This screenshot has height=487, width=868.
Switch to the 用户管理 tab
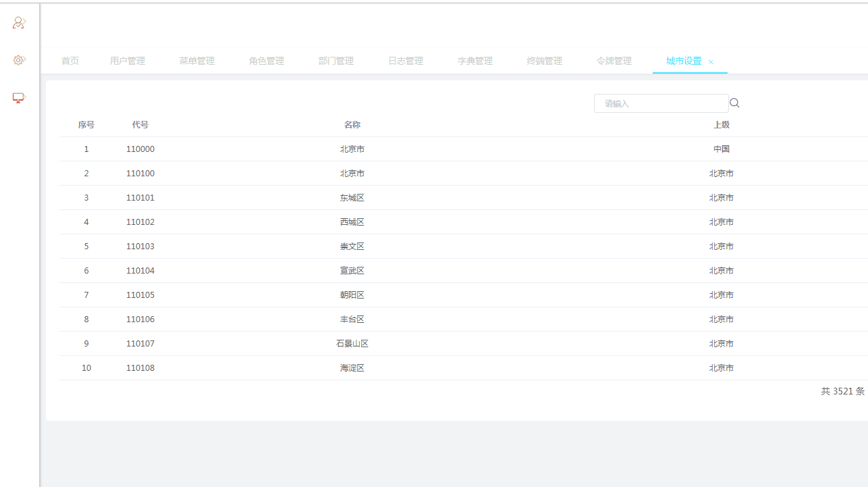click(128, 61)
